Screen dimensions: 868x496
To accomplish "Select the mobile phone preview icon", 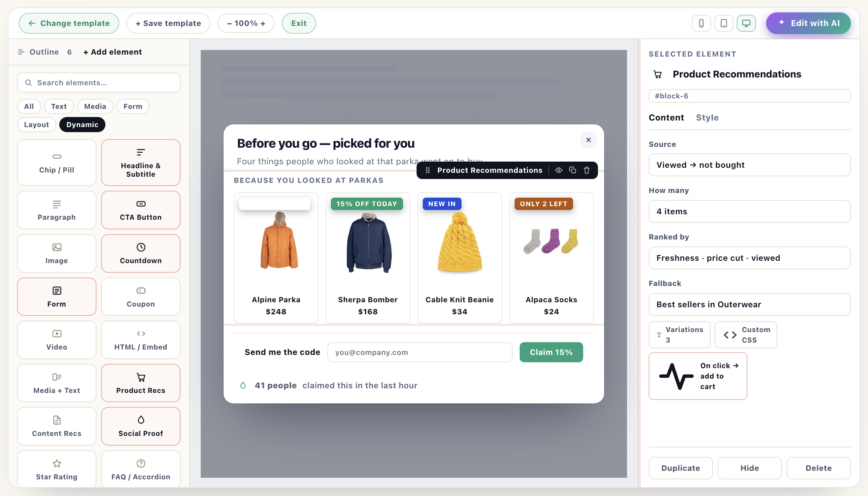I will click(x=701, y=23).
